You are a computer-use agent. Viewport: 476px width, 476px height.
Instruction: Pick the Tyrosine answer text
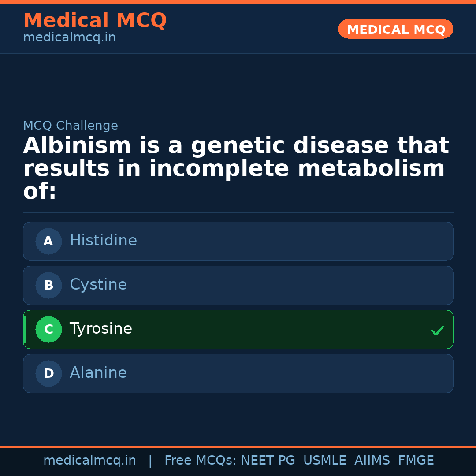(x=101, y=329)
